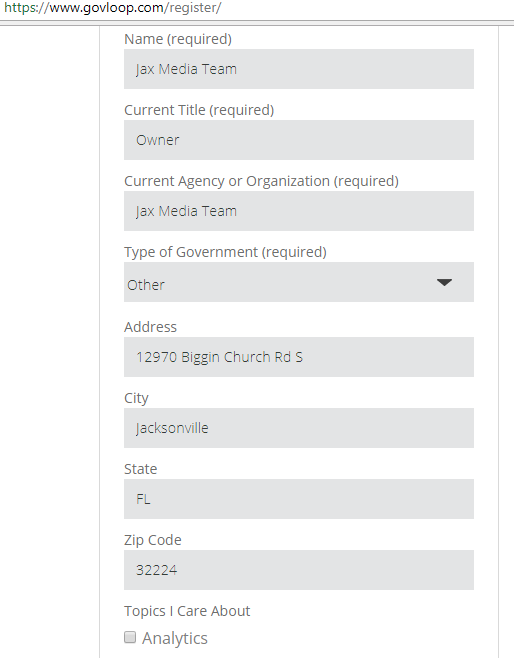Check the Analytics topic checkbox

[130, 637]
